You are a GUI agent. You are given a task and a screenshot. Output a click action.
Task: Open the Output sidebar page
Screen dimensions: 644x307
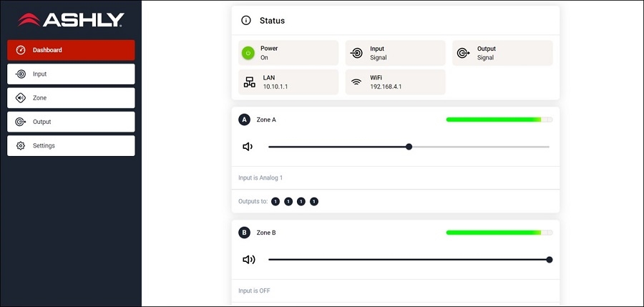[x=71, y=122]
